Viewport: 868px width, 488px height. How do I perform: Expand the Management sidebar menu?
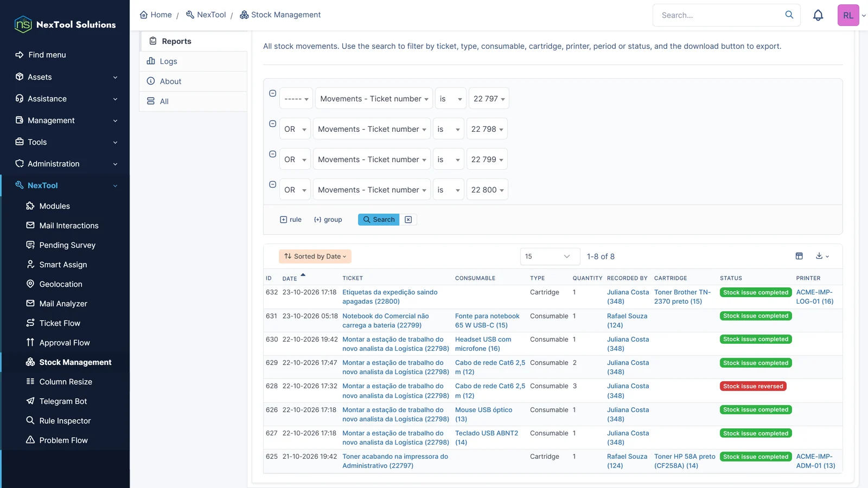tap(65, 120)
